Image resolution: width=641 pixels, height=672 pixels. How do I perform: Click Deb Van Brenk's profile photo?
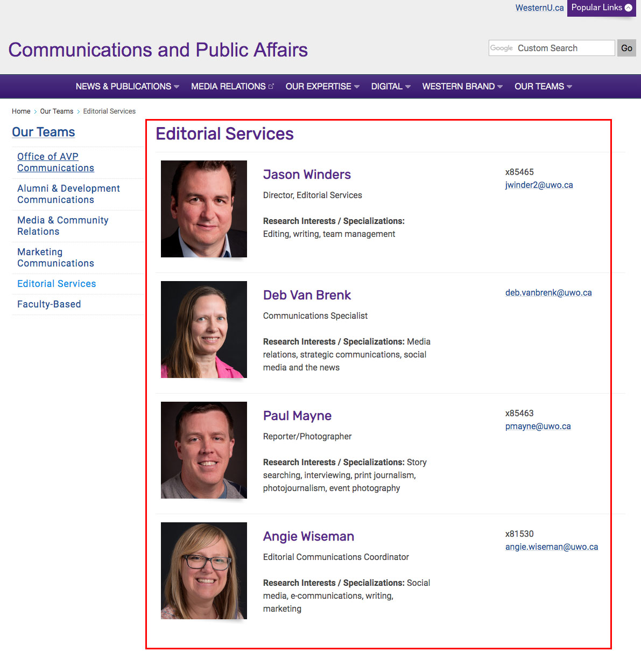[x=204, y=330]
